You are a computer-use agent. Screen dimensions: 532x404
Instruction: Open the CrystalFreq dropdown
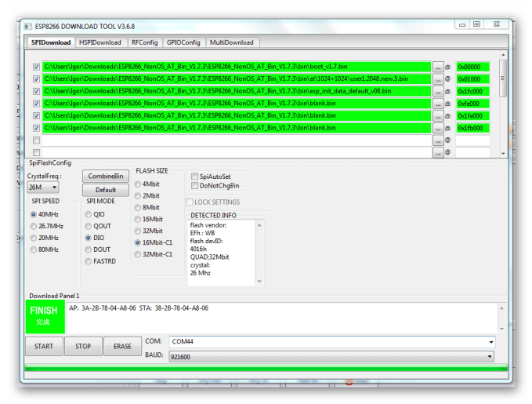pyautogui.click(x=43, y=187)
